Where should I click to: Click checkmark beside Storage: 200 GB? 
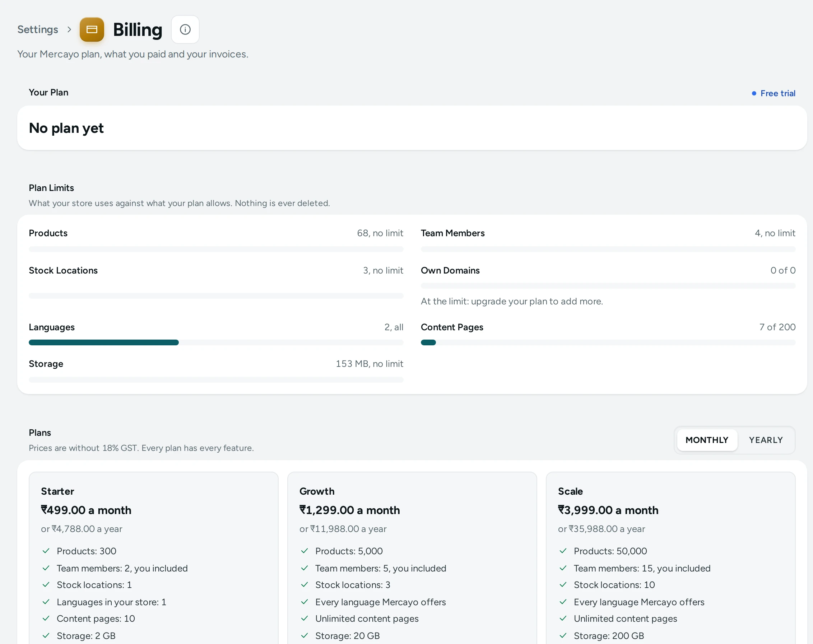[563, 635]
